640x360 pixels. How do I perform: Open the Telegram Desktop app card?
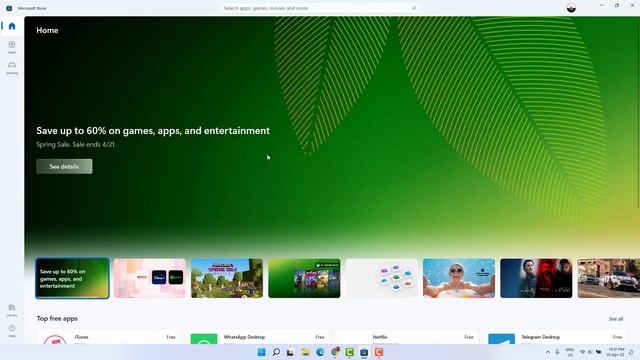pyautogui.click(x=555, y=337)
